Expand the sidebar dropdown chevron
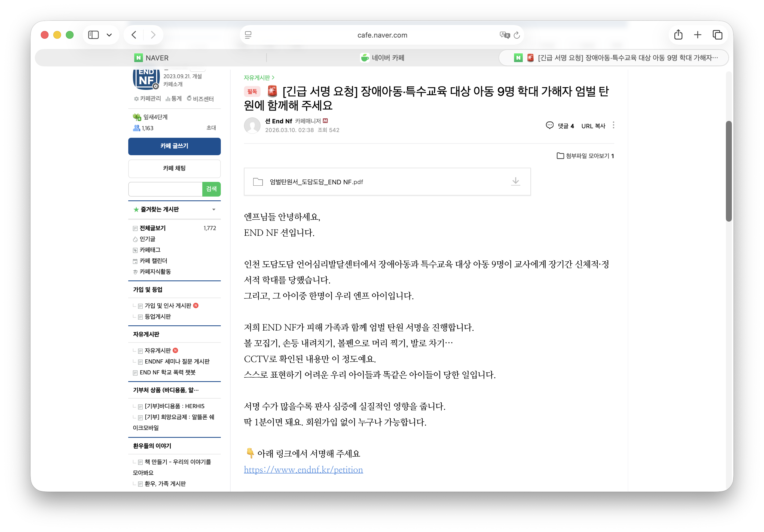764x532 pixels. (x=109, y=35)
